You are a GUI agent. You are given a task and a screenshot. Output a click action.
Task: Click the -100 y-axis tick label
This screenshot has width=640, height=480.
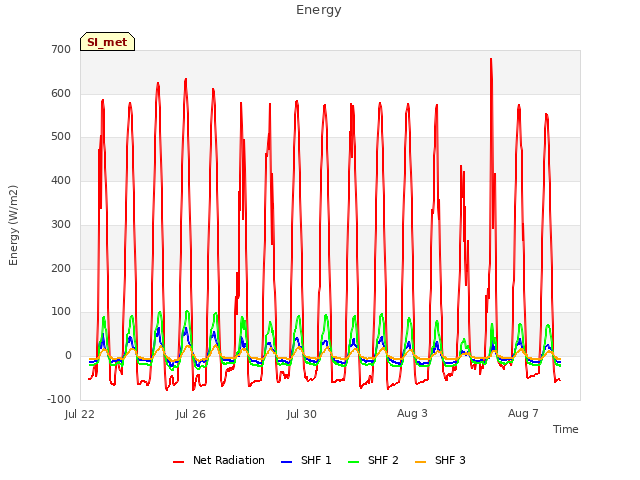[59, 399]
